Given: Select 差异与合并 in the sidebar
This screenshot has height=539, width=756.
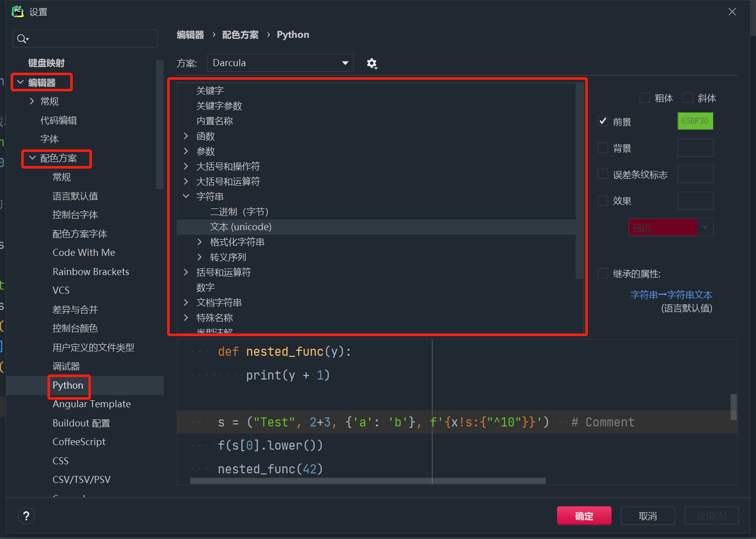Looking at the screenshot, I should 75,309.
